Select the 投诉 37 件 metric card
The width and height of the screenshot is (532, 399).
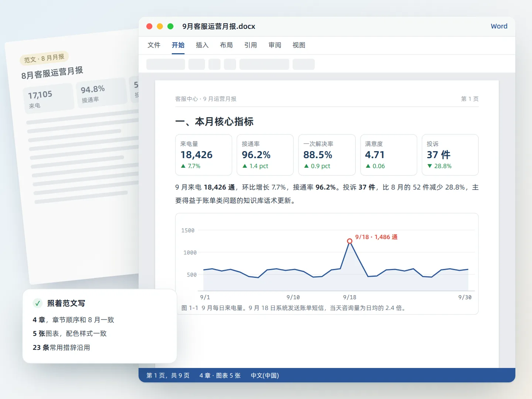tap(450, 155)
